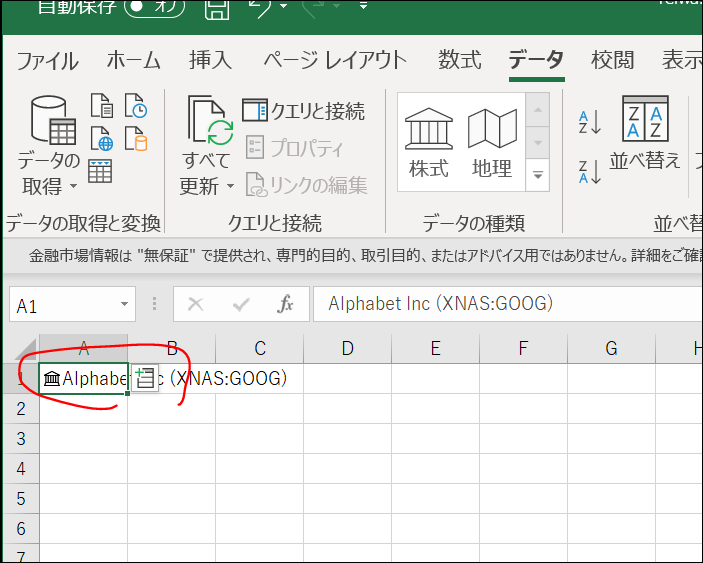This screenshot has width=703, height=563.
Task: Click the Existing Connections icon
Action: click(x=136, y=139)
